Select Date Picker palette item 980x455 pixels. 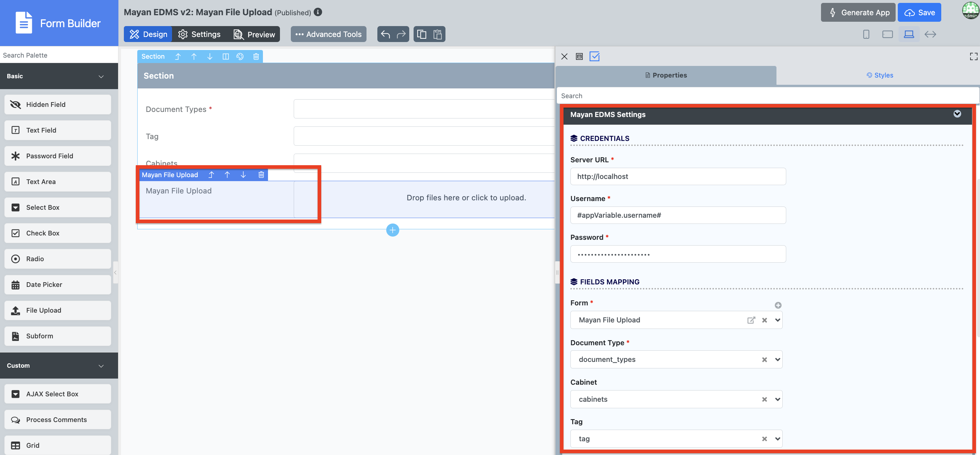pos(58,285)
